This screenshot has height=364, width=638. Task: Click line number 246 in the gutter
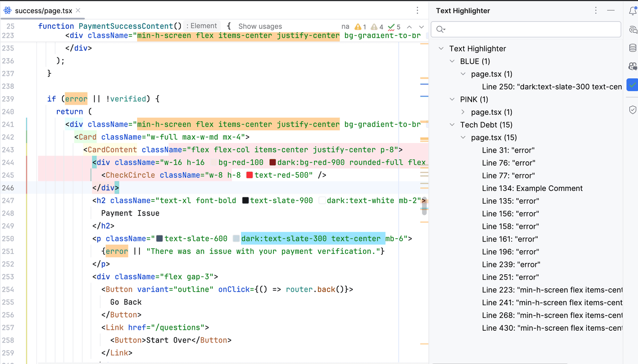tap(9, 188)
